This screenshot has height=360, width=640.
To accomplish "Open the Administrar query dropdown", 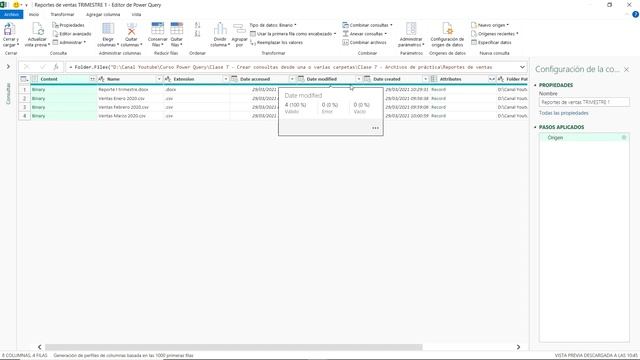I will pos(69,42).
